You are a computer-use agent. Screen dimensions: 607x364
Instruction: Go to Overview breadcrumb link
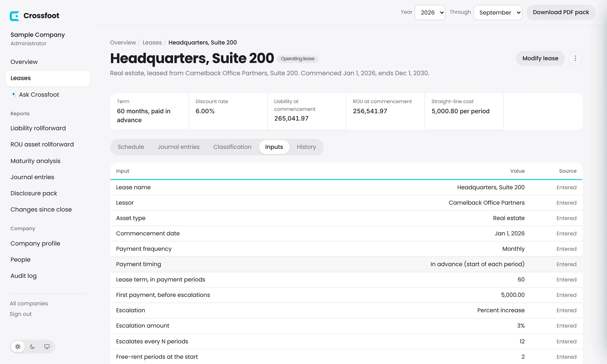pyautogui.click(x=123, y=42)
